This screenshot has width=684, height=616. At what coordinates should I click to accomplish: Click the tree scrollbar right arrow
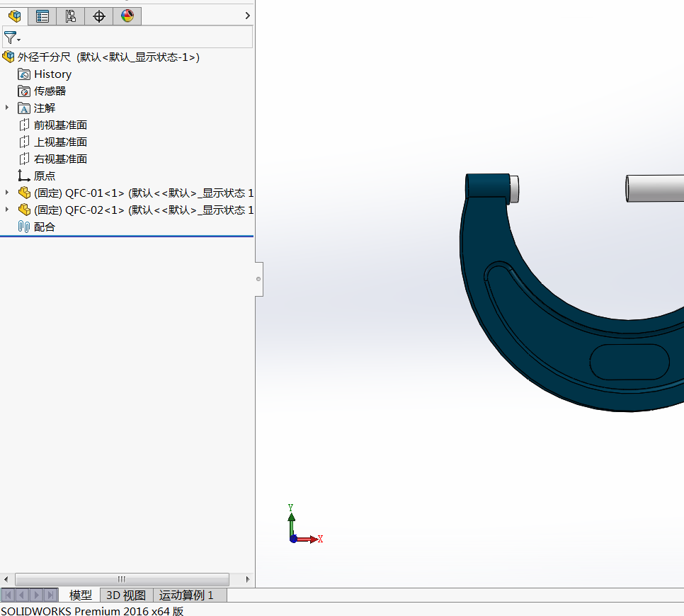tap(247, 579)
